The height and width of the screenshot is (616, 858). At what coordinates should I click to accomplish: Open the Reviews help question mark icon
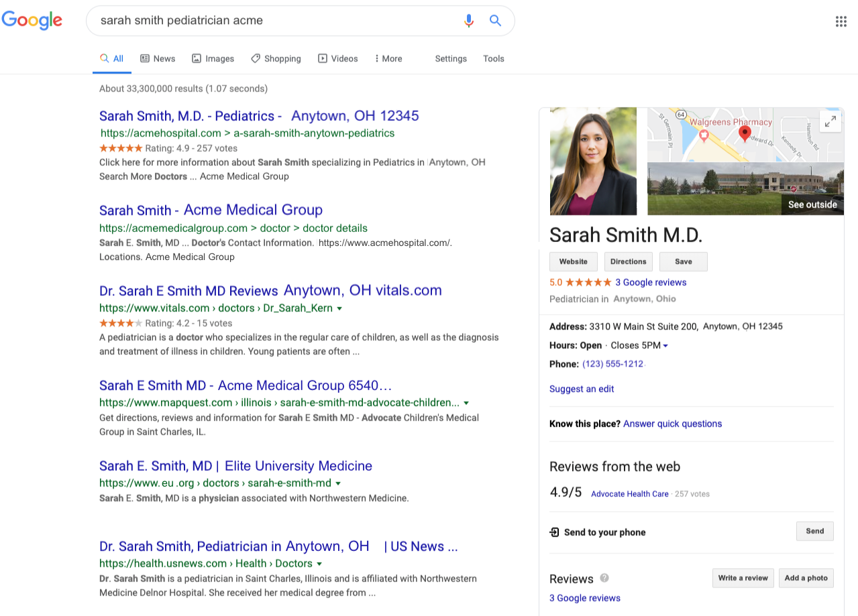604,578
